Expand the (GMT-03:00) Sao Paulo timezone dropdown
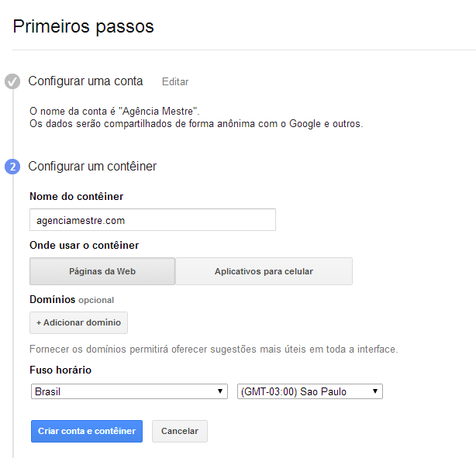Screen dimensions: 476x465 click(x=309, y=391)
